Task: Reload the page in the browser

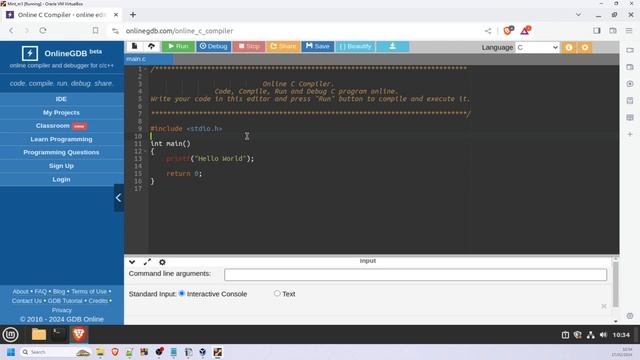Action: (43, 31)
